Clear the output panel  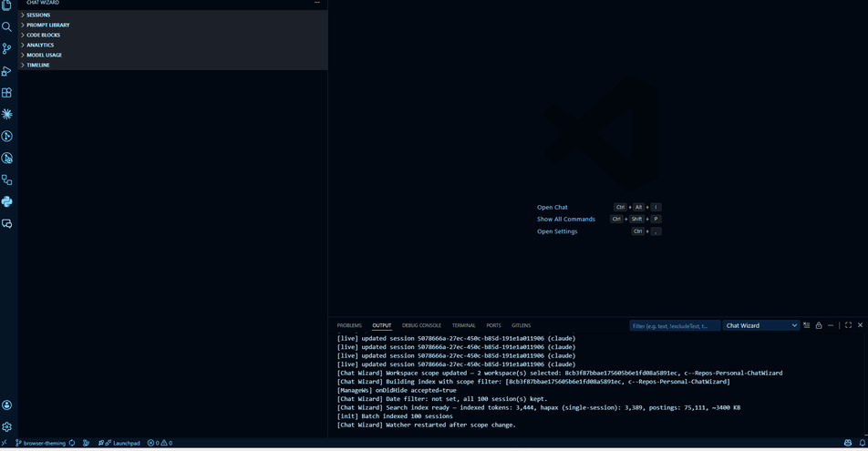(807, 325)
